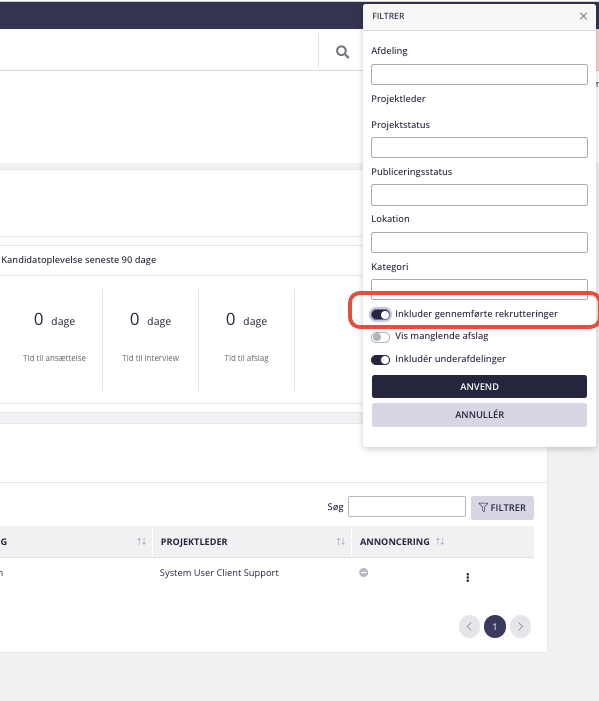
Task: Close the Filtrer panel with the X
Action: (583, 16)
